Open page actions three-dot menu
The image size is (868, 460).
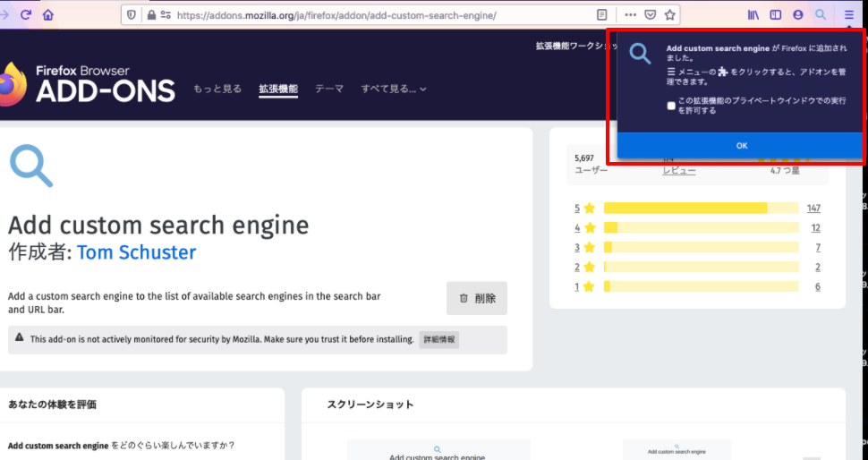(630, 15)
